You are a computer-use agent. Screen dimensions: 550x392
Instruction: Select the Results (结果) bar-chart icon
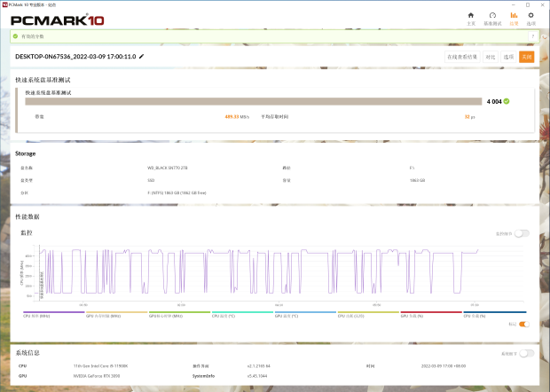click(x=514, y=15)
